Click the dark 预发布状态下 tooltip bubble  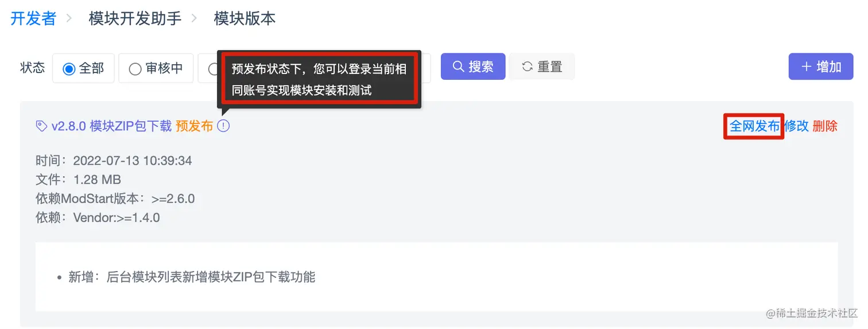319,79
